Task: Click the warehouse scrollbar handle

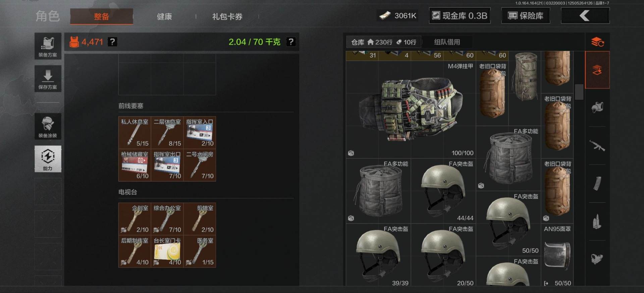Action: [x=579, y=92]
